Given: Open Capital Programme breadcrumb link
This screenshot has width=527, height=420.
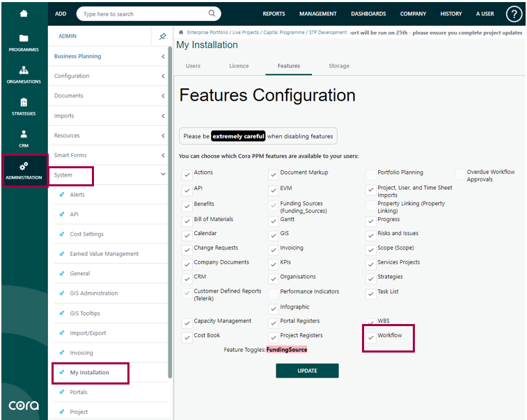Looking at the screenshot, I should pos(283,32).
